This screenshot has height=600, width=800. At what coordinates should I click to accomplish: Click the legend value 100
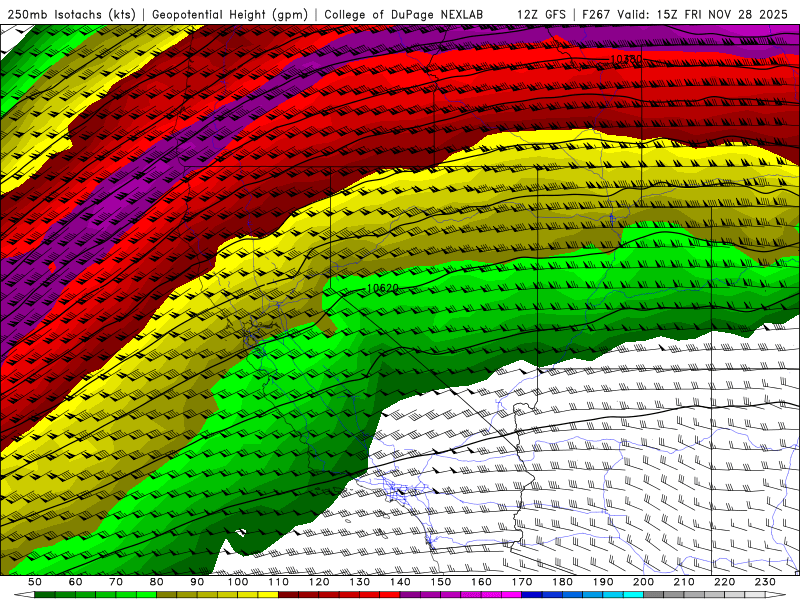tap(238, 582)
